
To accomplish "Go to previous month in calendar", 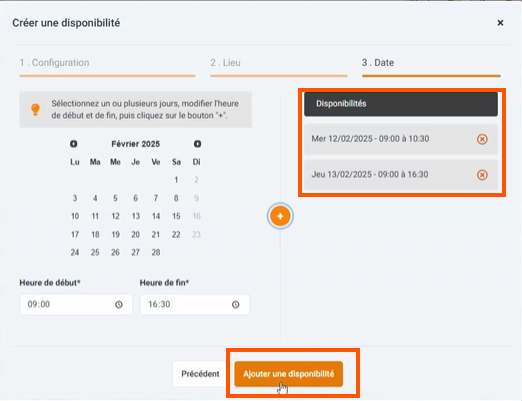I will pyautogui.click(x=74, y=144).
